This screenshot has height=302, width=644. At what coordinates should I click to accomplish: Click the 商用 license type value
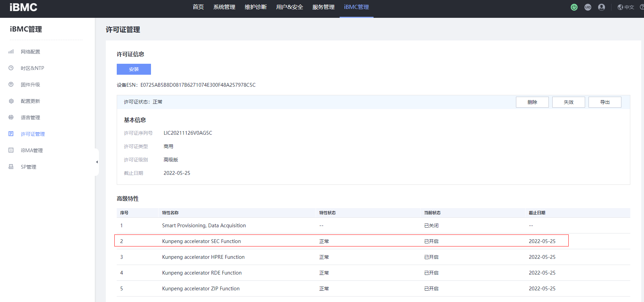[168, 146]
